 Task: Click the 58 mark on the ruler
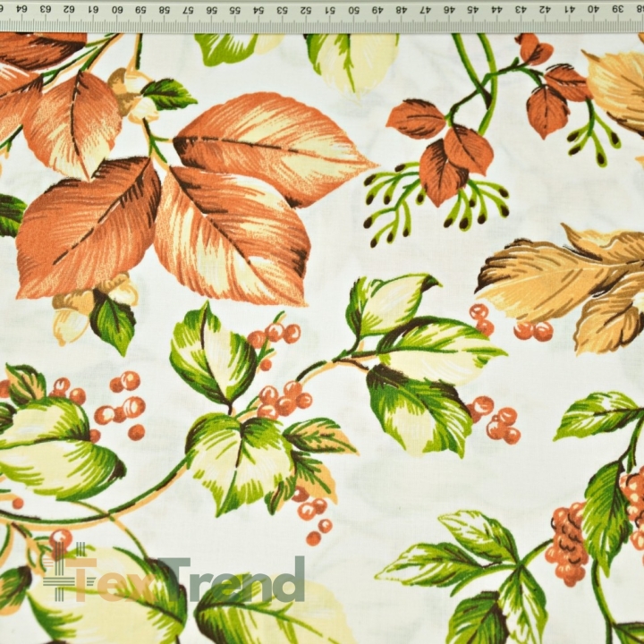[165, 9]
